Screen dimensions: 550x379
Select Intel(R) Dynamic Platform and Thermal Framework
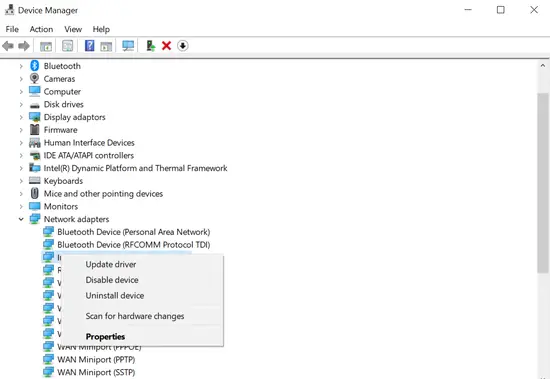point(135,168)
